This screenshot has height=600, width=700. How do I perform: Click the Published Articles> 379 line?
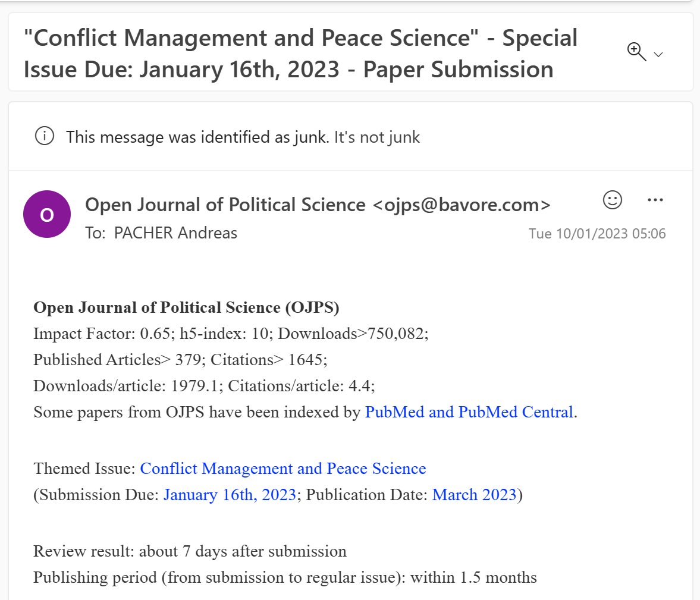pyautogui.click(x=180, y=359)
